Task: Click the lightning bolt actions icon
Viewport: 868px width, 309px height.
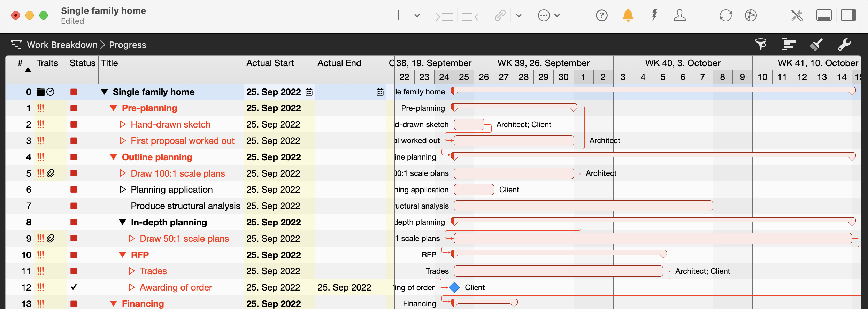Action: pyautogui.click(x=654, y=15)
